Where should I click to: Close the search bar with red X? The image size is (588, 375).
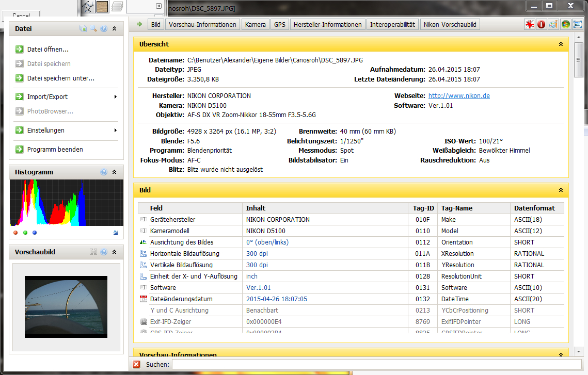pos(136,364)
